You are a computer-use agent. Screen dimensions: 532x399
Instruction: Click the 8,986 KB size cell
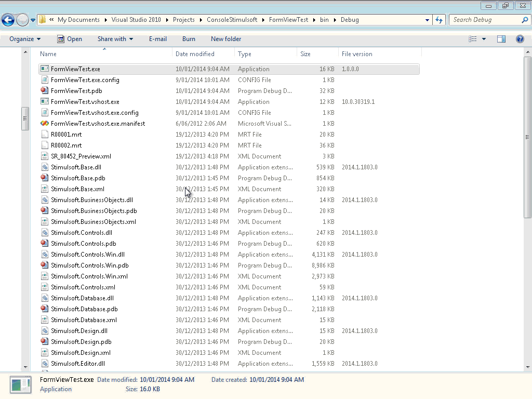323,265
